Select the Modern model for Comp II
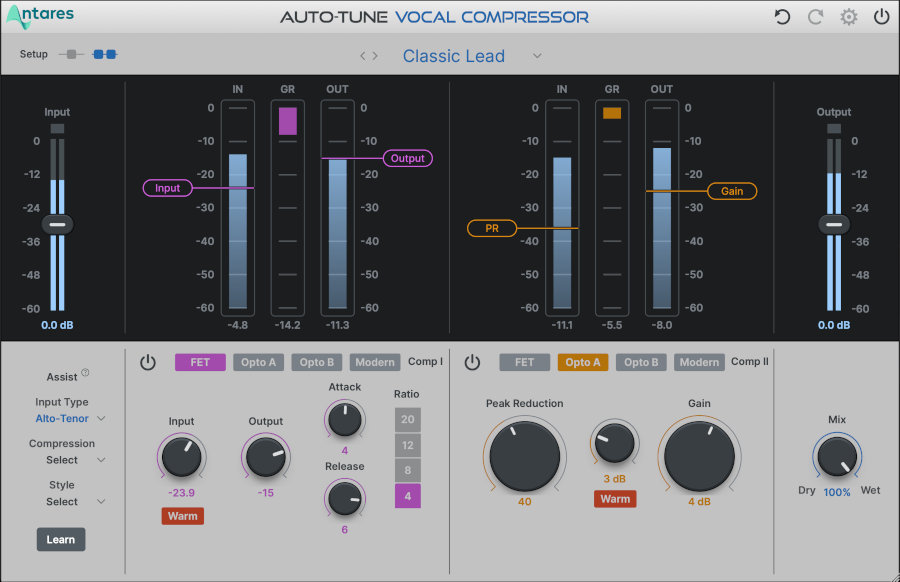Viewport: 900px width, 582px height. tap(699, 362)
